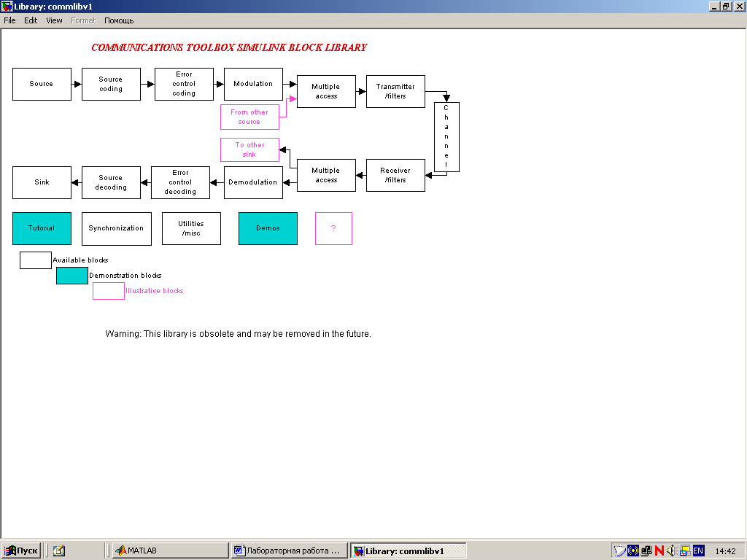Click the speaker volume tray icon
The height and width of the screenshot is (560, 747).
point(671,551)
